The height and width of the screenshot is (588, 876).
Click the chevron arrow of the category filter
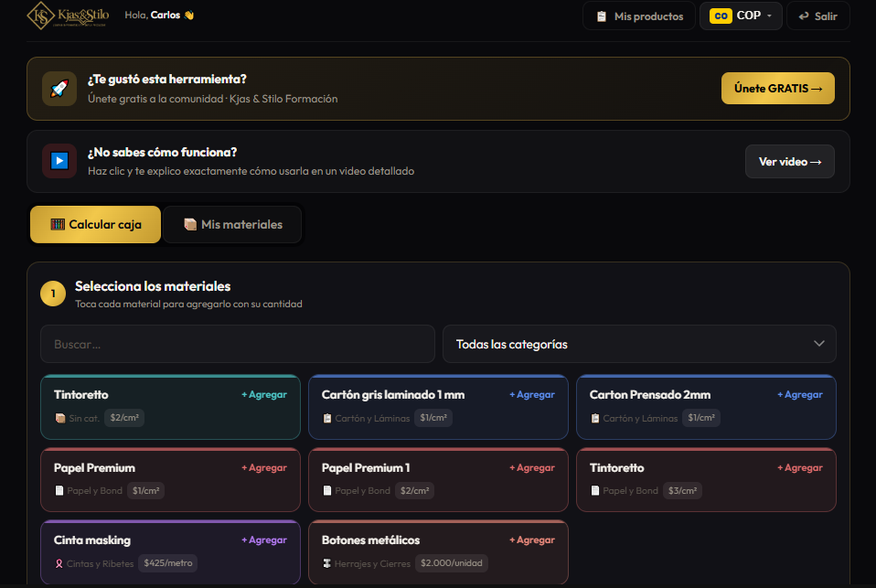[x=818, y=343]
